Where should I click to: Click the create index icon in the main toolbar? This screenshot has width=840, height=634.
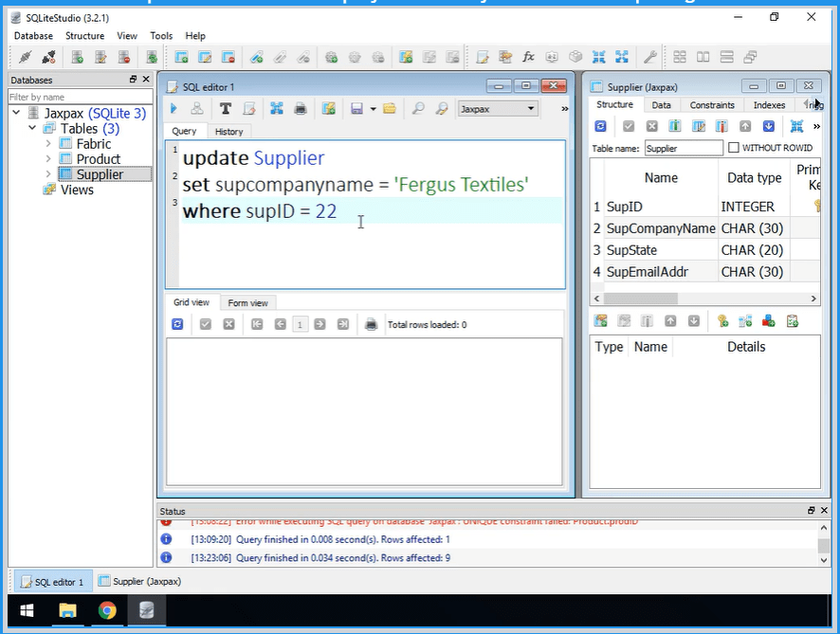[x=257, y=57]
